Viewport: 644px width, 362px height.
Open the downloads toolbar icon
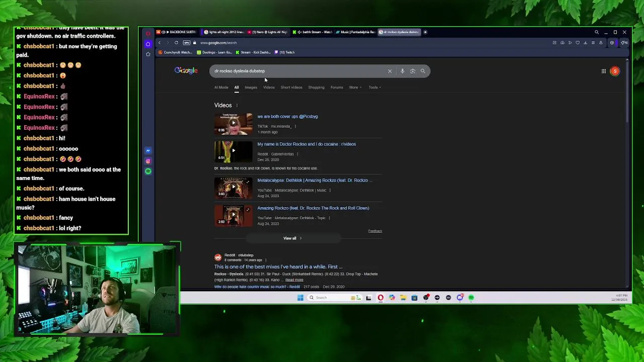tap(585, 43)
